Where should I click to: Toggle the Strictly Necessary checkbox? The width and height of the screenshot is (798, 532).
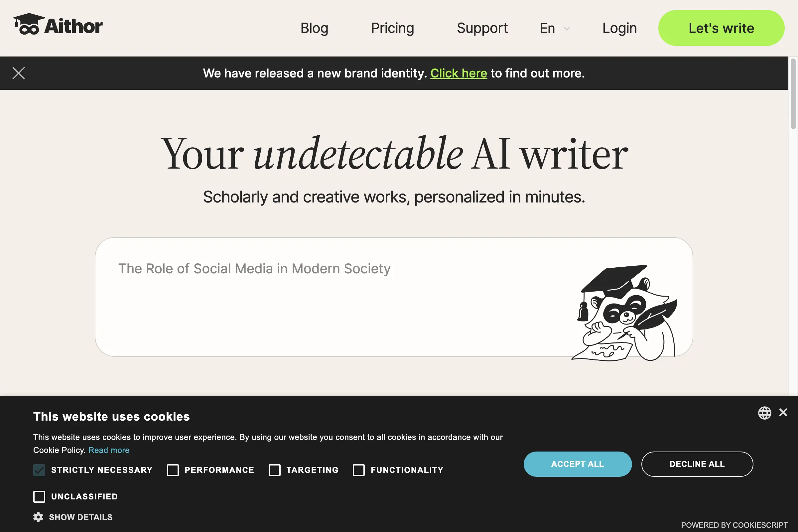(39, 470)
